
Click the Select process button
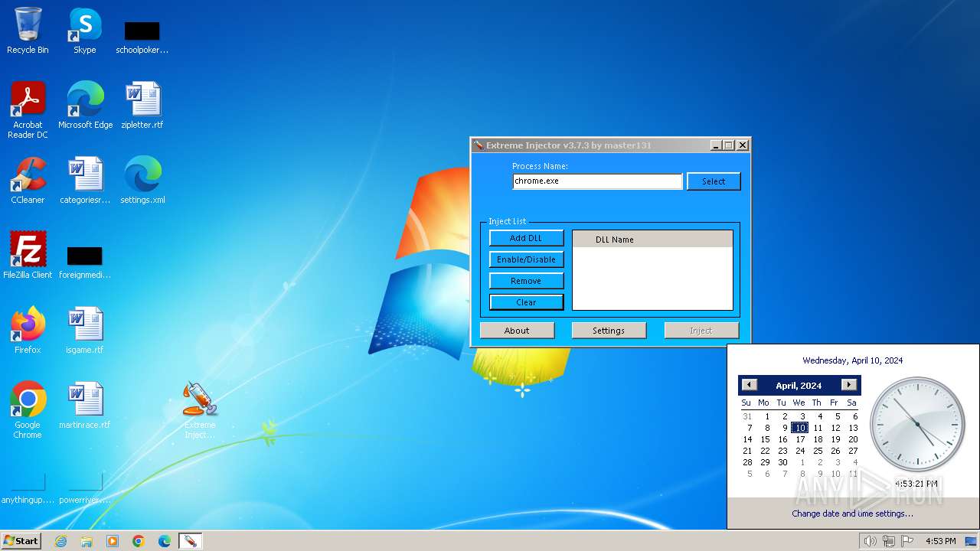click(x=714, y=181)
